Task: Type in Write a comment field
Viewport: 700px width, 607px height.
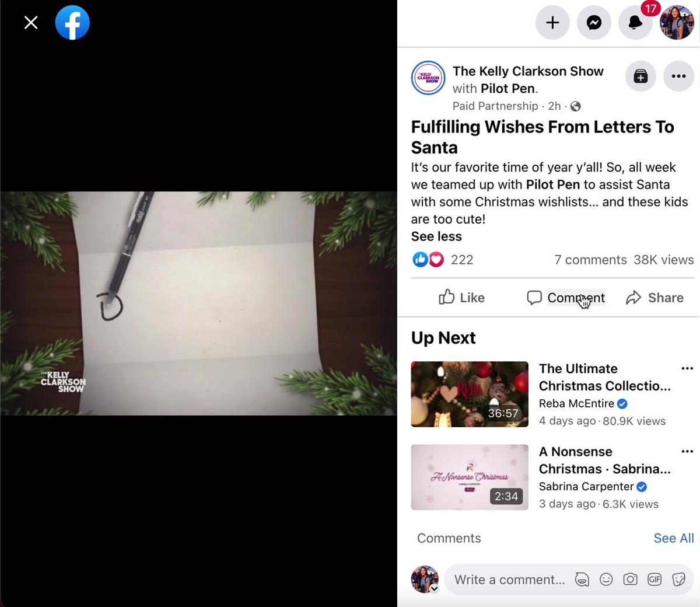Action: [x=509, y=580]
